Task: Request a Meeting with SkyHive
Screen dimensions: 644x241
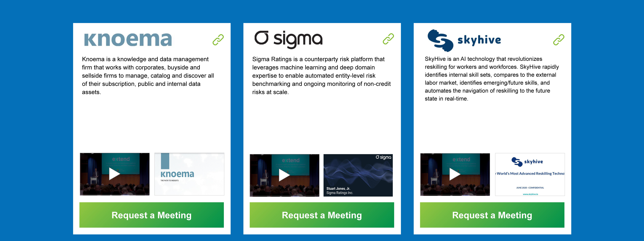Action: point(492,215)
